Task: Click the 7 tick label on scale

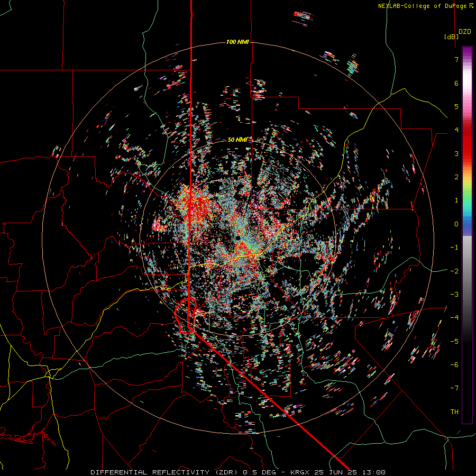Action: (x=456, y=59)
